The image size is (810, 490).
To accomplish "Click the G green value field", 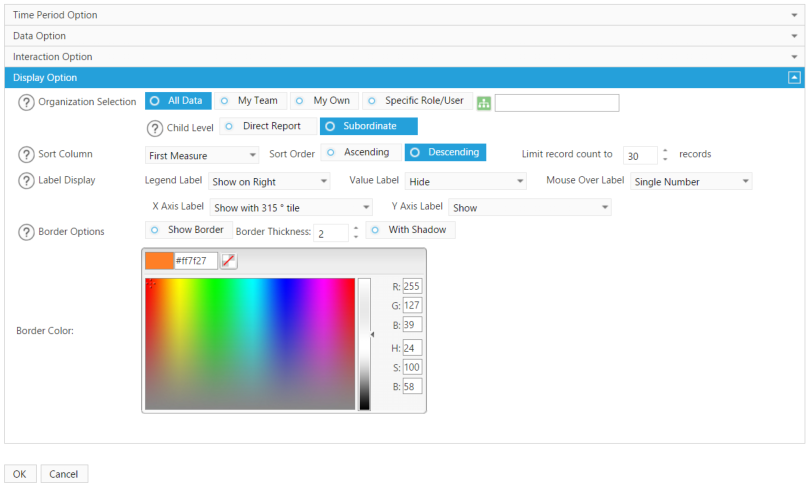I will tap(412, 305).
